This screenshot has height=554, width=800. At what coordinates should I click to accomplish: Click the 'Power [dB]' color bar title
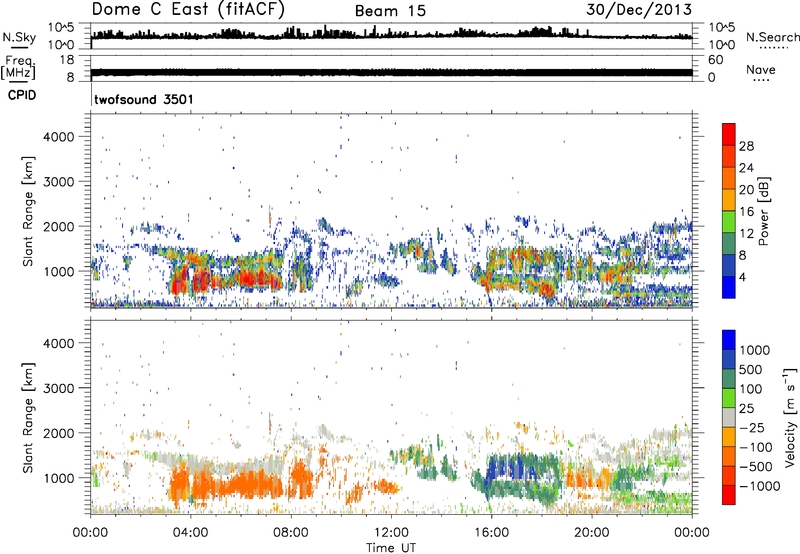tap(763, 211)
